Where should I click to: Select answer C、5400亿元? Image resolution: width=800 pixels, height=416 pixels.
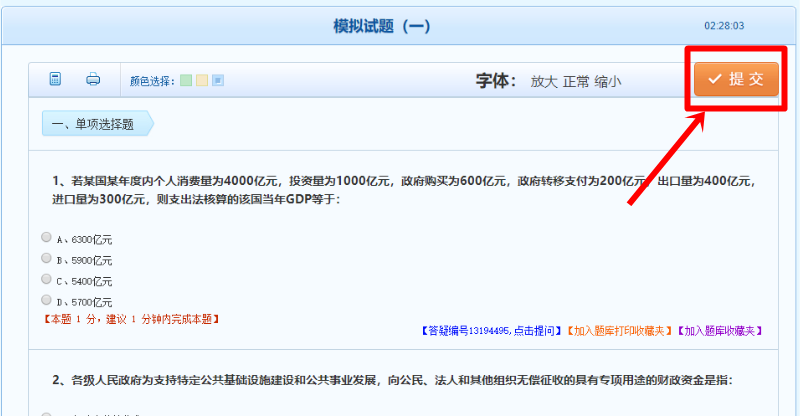tap(46, 279)
